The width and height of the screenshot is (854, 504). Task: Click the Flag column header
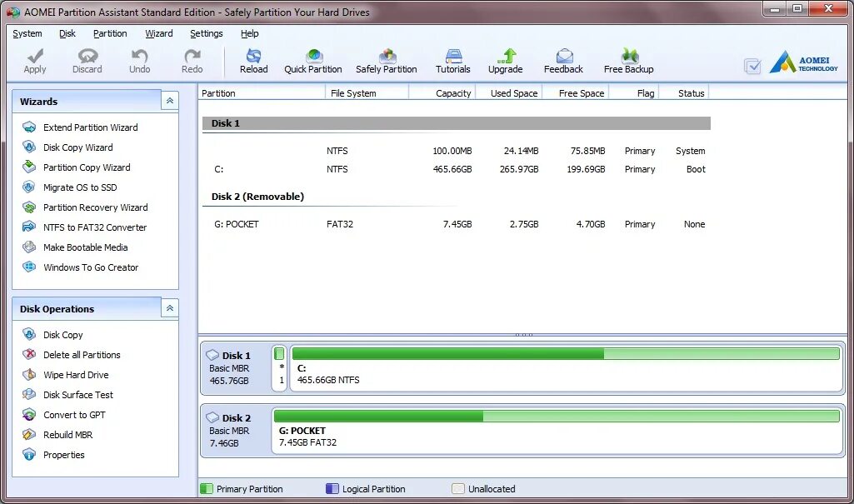coord(634,93)
